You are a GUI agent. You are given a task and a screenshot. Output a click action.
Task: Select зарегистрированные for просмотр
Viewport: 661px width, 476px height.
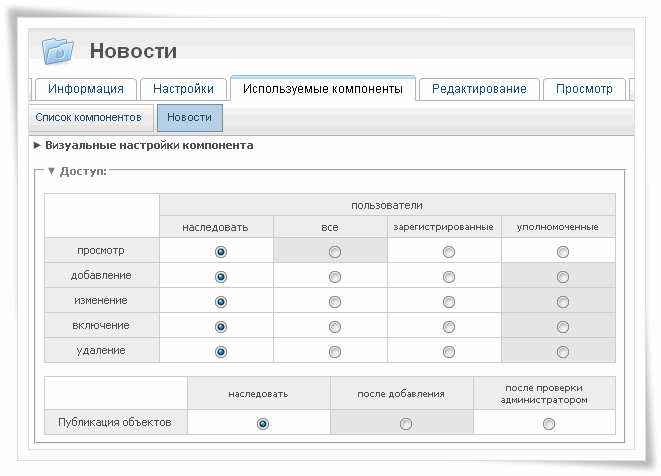[x=449, y=252]
